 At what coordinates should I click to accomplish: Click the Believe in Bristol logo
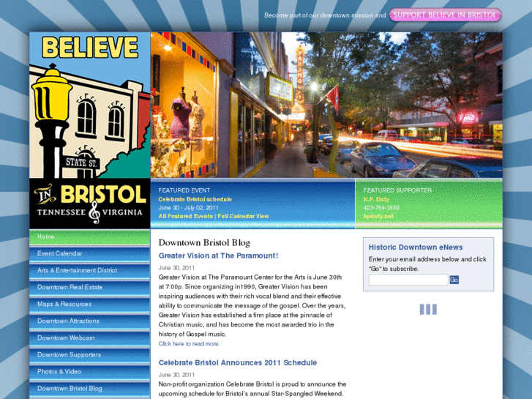coord(90,130)
